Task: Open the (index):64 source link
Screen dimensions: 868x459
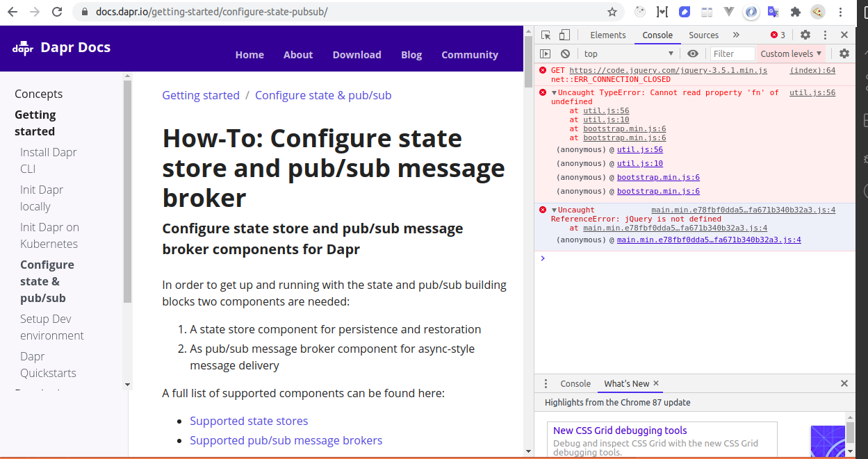Action: pos(812,71)
